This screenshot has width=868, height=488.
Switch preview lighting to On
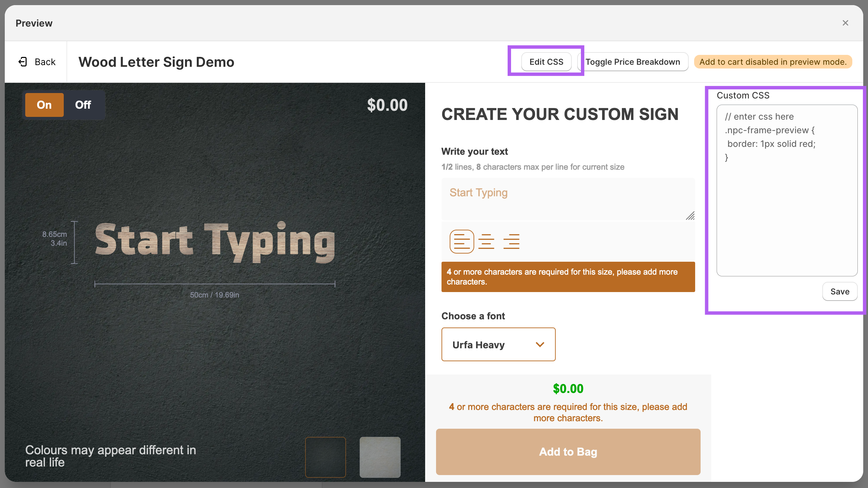[x=44, y=105]
